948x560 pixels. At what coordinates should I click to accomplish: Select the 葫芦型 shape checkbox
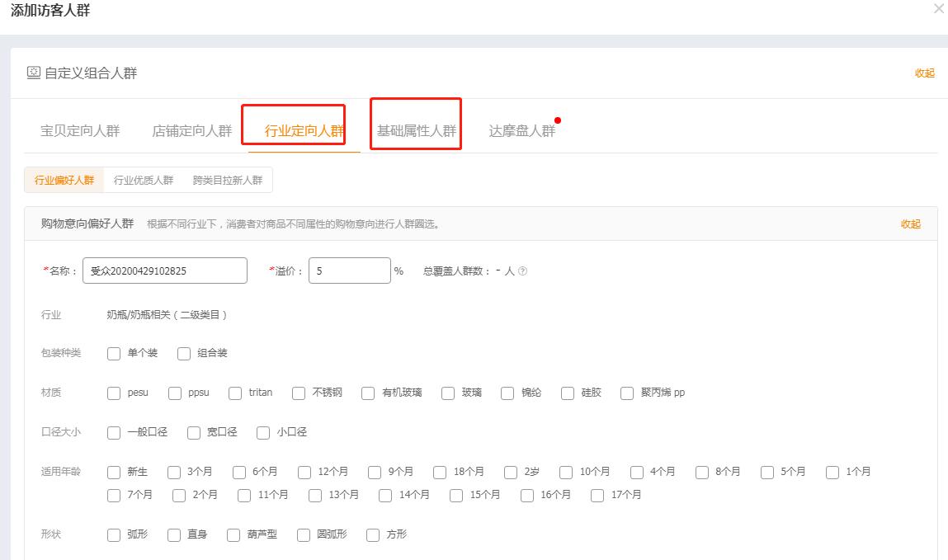click(x=233, y=534)
